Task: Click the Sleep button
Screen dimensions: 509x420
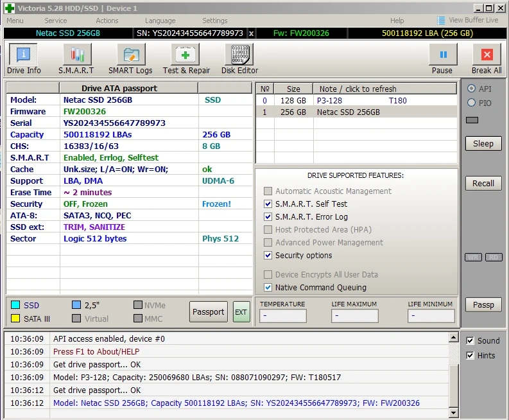Action: coord(483,144)
